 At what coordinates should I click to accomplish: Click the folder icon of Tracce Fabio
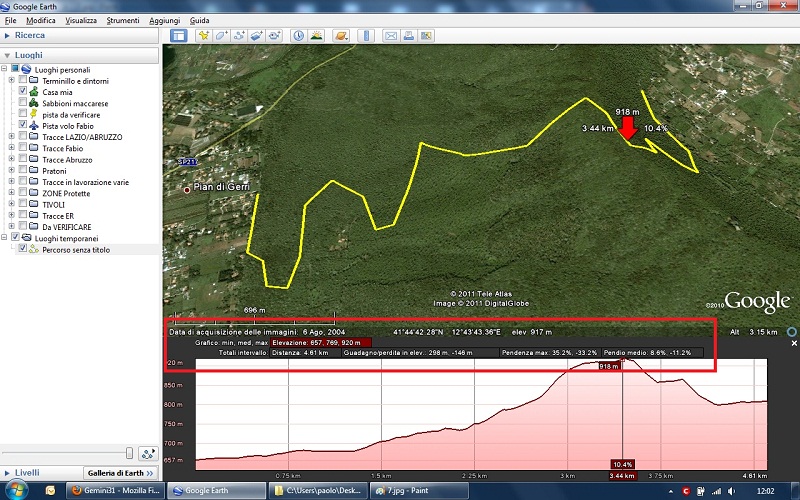point(34,148)
